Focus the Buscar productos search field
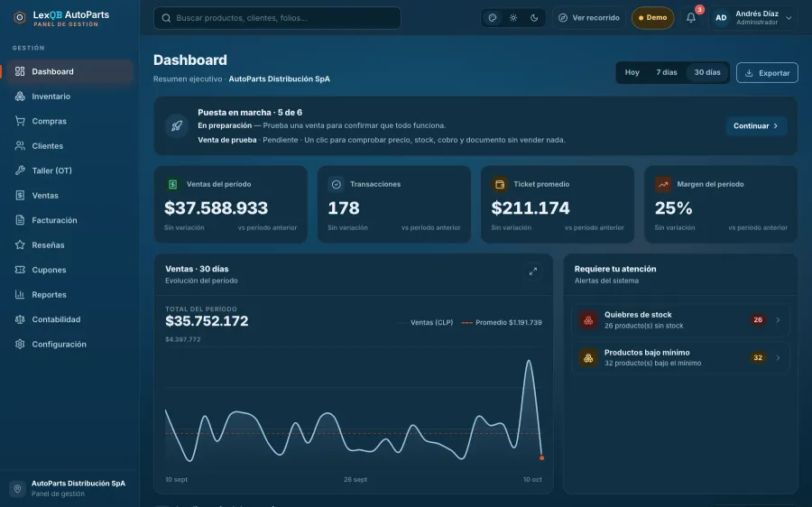 277,18
